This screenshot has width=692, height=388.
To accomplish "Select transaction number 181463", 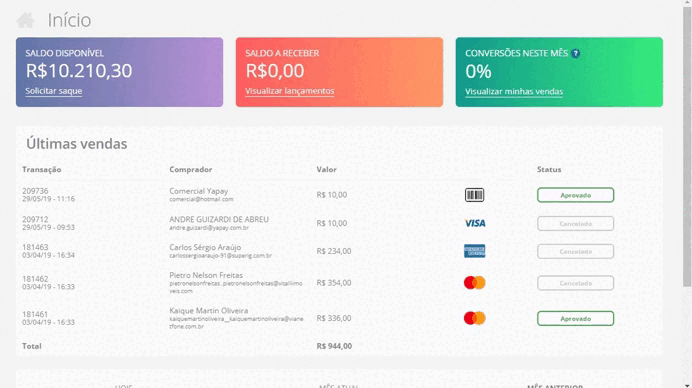I will (x=35, y=247).
